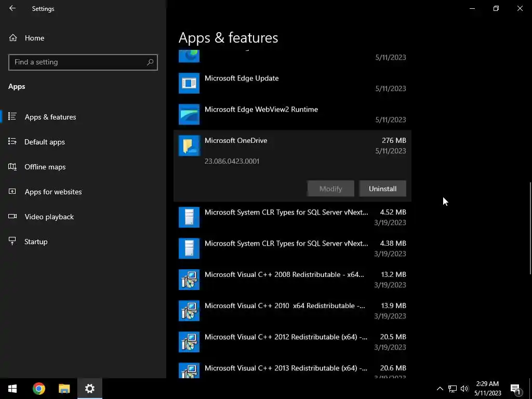Click the Microsoft Edge Update app icon
Screen dimensions: 532x399
(x=189, y=83)
